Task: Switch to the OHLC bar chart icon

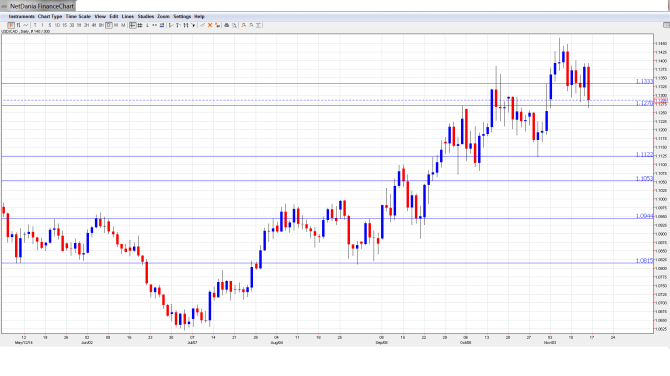Action: 18,25
